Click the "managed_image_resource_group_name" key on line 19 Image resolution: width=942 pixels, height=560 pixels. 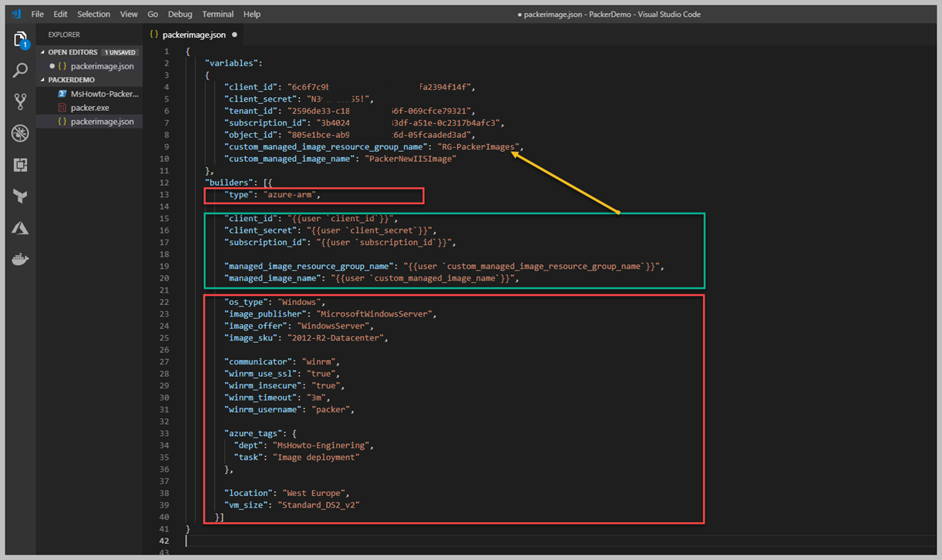pos(308,267)
